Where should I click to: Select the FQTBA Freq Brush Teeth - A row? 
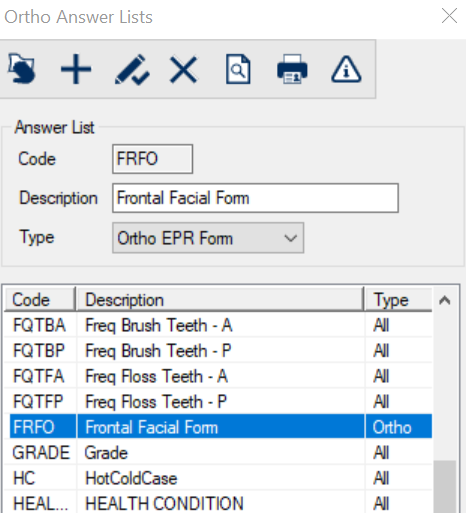point(218,325)
